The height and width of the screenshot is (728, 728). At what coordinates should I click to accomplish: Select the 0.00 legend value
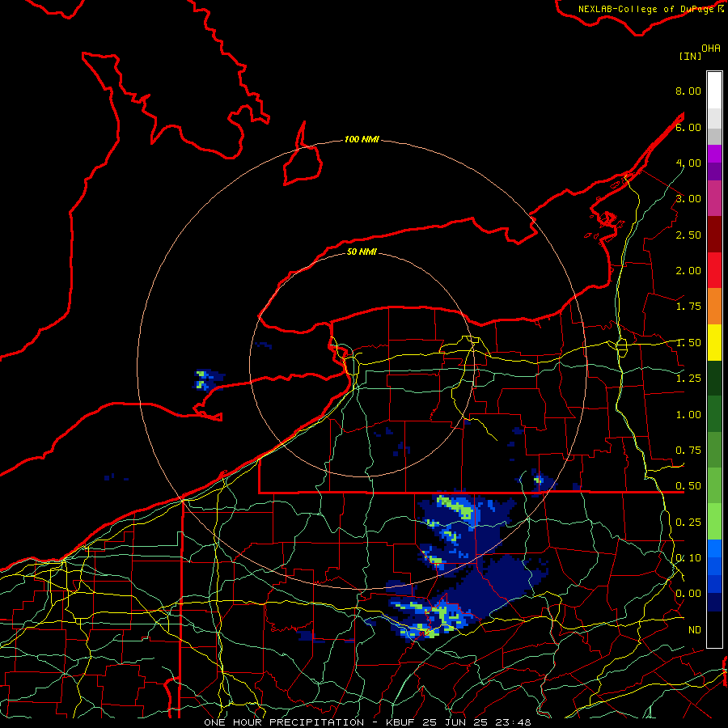tap(688, 594)
